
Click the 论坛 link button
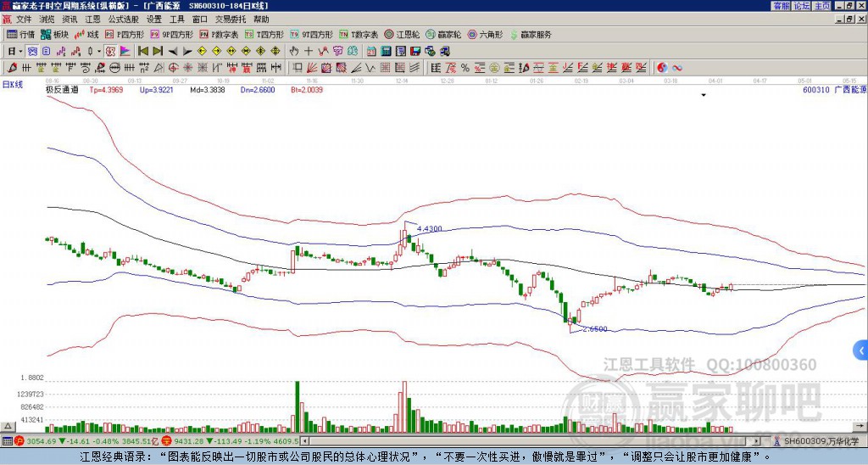[801, 6]
